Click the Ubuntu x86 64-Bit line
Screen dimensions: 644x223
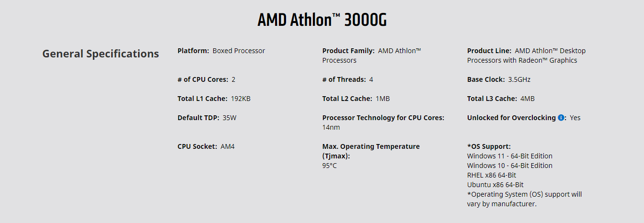click(x=495, y=185)
